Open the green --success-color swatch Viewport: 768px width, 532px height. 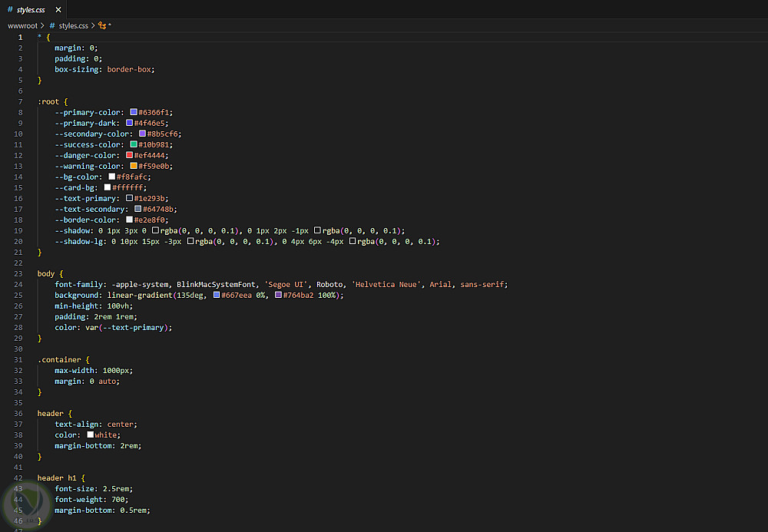[x=134, y=144]
